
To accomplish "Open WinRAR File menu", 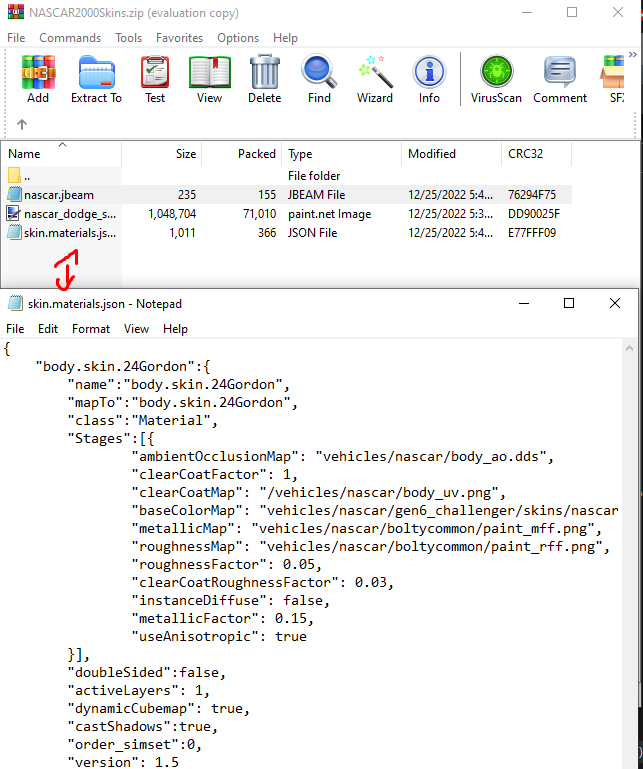I will [16, 38].
